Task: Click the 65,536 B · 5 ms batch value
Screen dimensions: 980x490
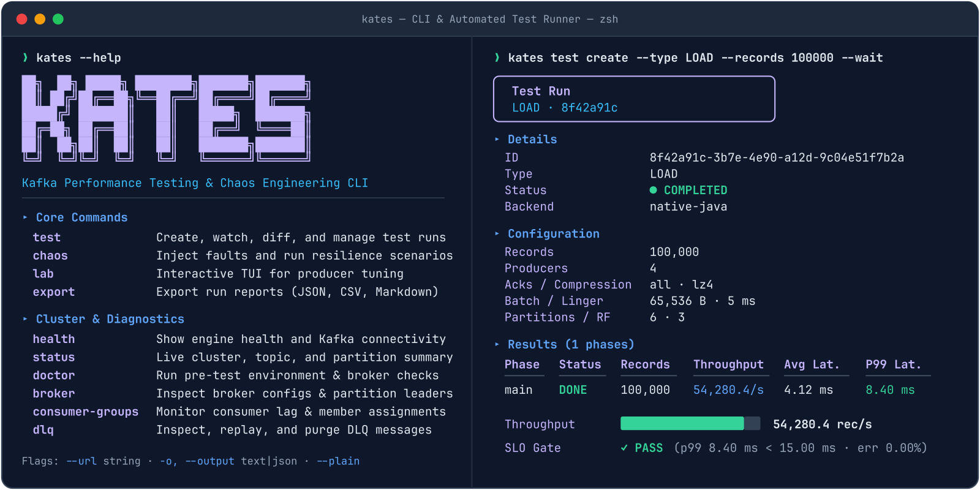Action: pyautogui.click(x=703, y=301)
